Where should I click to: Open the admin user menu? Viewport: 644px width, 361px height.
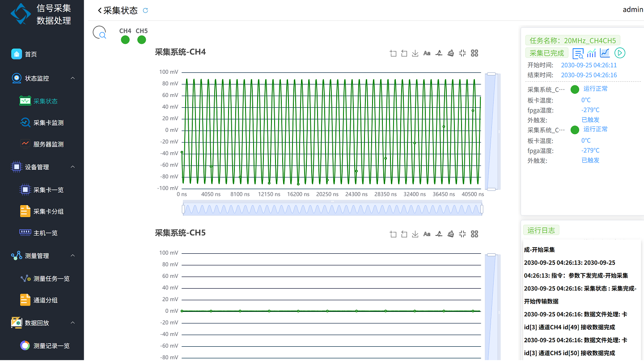632,9
